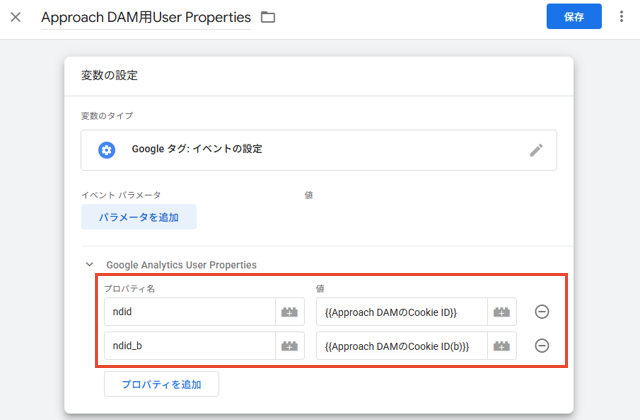The width and height of the screenshot is (640, 420).
Task: Click the pencil icon to edit variable type
Action: [536, 150]
